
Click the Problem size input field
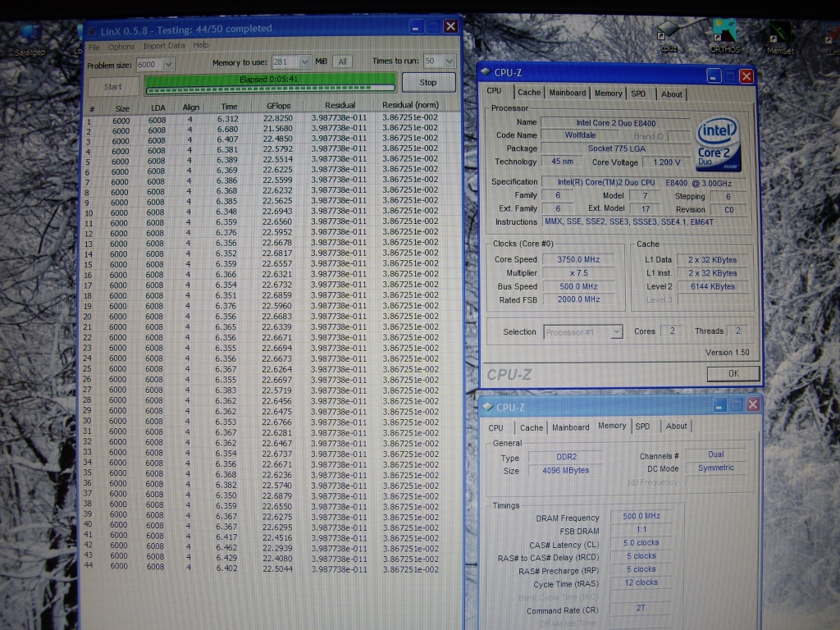[x=150, y=65]
